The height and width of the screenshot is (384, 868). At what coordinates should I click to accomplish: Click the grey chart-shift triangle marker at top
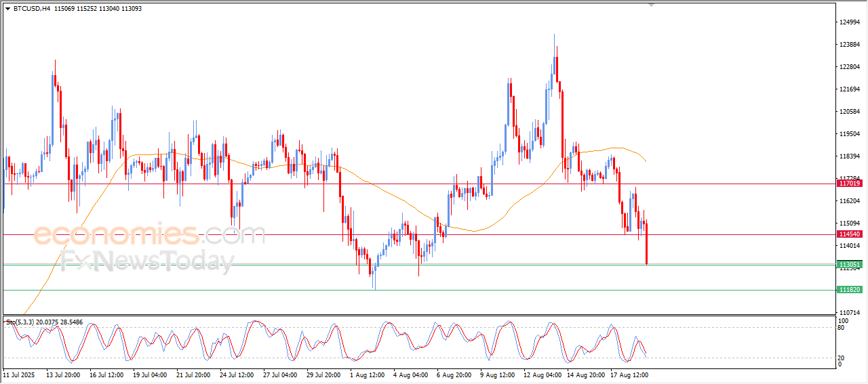(652, 5)
